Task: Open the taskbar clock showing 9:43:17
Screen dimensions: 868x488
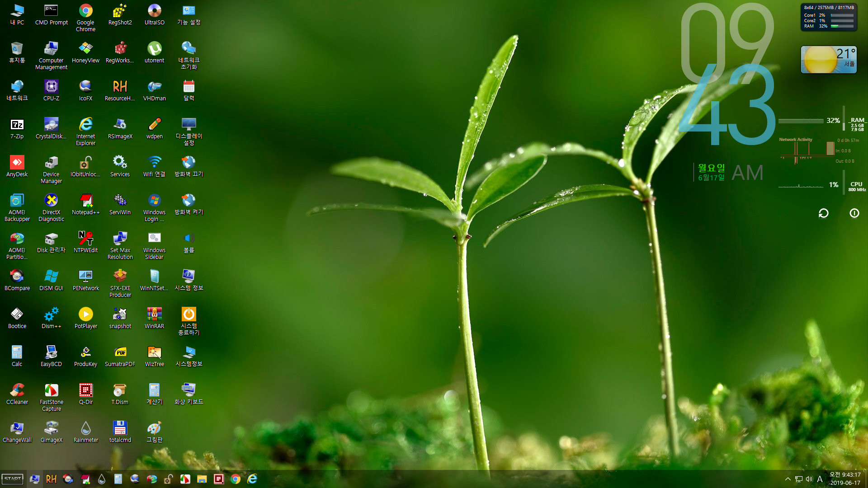Action: click(845, 479)
